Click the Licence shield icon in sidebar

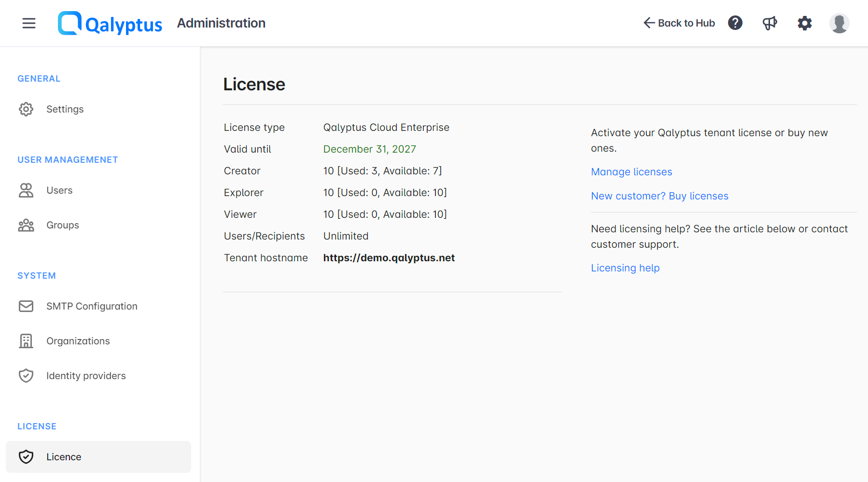[26, 456]
